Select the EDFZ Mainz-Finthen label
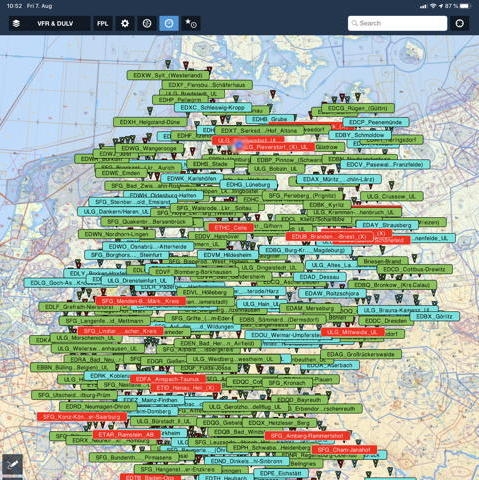 [x=151, y=399]
